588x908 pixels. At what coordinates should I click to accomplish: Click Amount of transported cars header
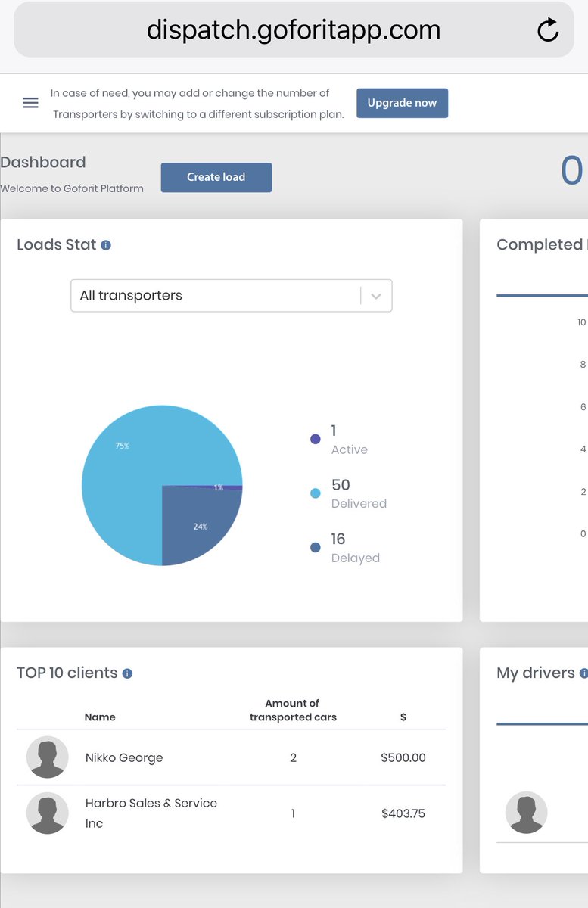pos(293,710)
